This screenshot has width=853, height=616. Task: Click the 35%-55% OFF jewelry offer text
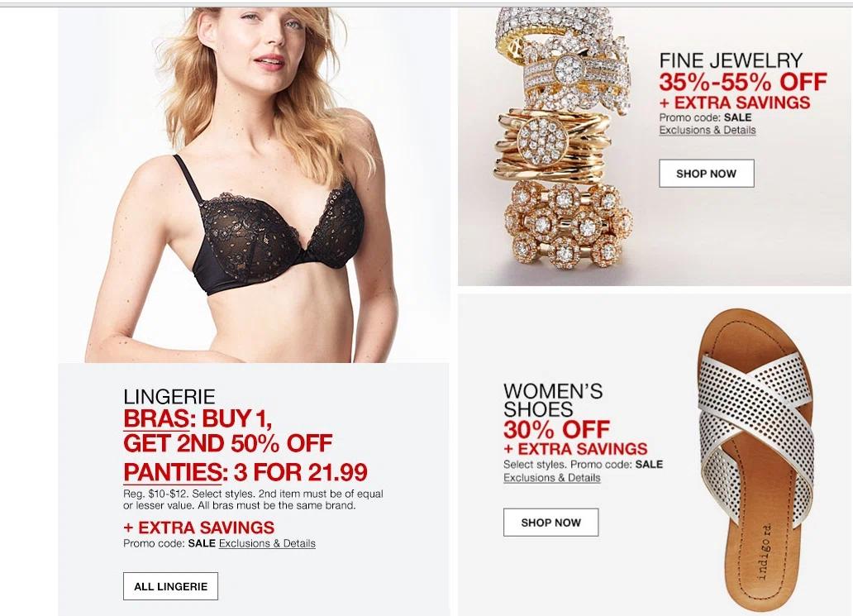point(742,82)
